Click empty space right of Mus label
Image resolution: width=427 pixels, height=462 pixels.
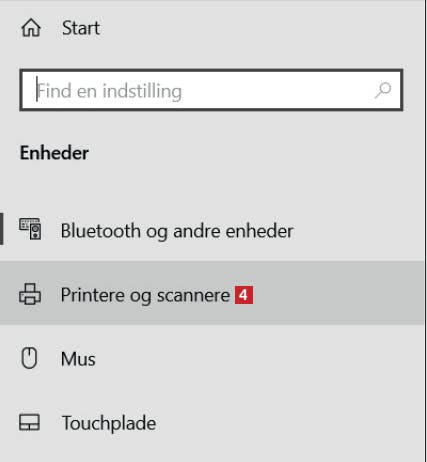pyautogui.click(x=260, y=359)
